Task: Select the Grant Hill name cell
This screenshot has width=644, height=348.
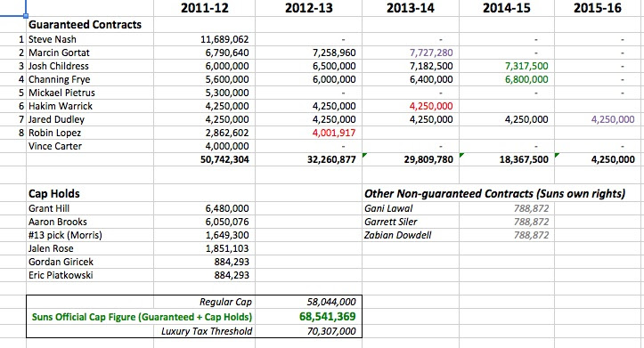Action: pos(90,208)
